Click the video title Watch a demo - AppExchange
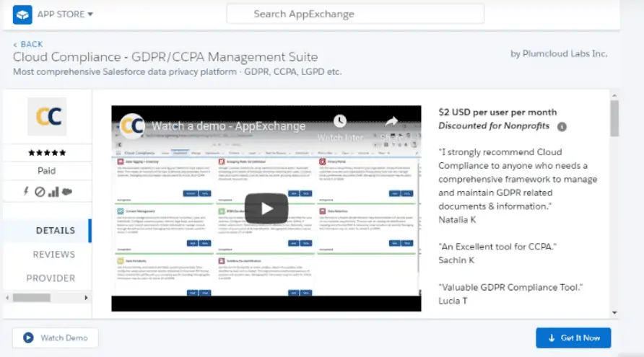 click(x=228, y=126)
